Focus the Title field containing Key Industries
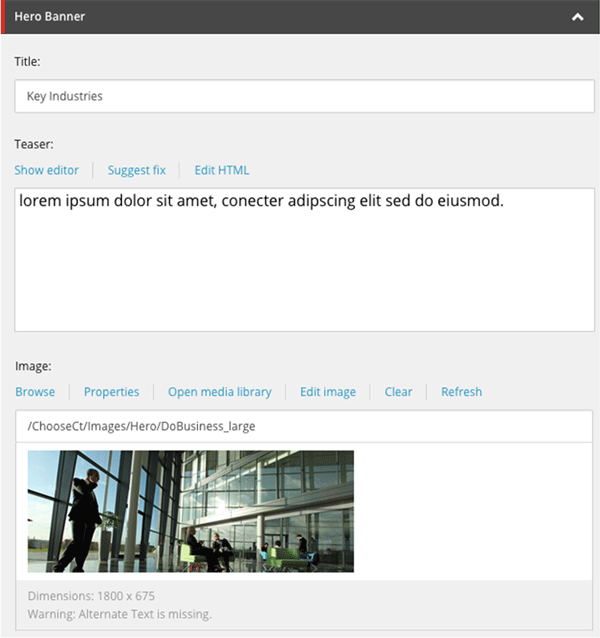Image resolution: width=600 pixels, height=638 pixels. [x=303, y=97]
